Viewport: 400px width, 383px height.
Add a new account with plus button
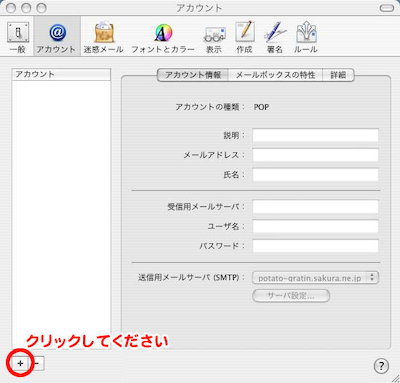[x=20, y=363]
